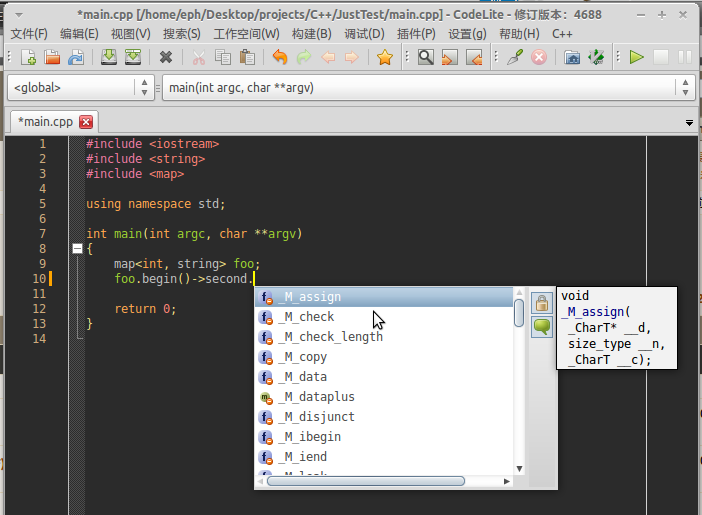This screenshot has height=515, width=702.
Task: Click the completion list scroll-down arrow
Action: 519,469
